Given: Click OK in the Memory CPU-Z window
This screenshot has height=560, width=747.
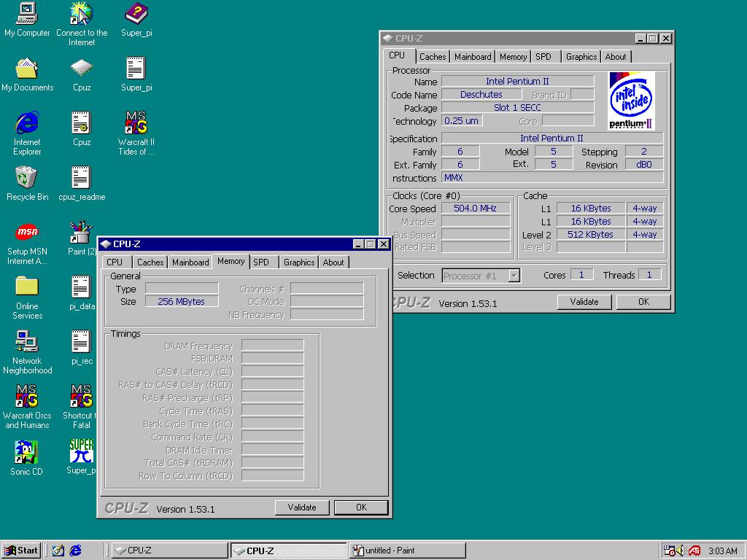Looking at the screenshot, I should tap(361, 507).
